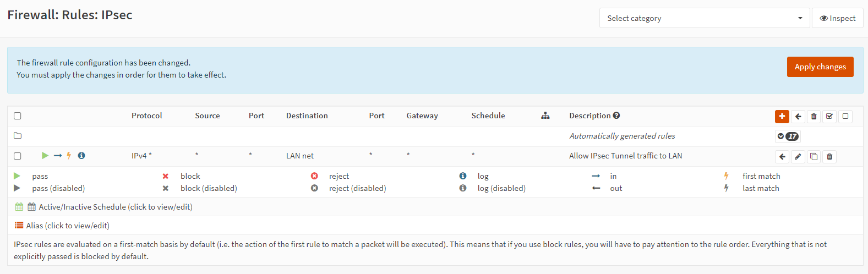Click the blue log info icon on the IPv4 rule
868x274 pixels.
[x=81, y=156]
